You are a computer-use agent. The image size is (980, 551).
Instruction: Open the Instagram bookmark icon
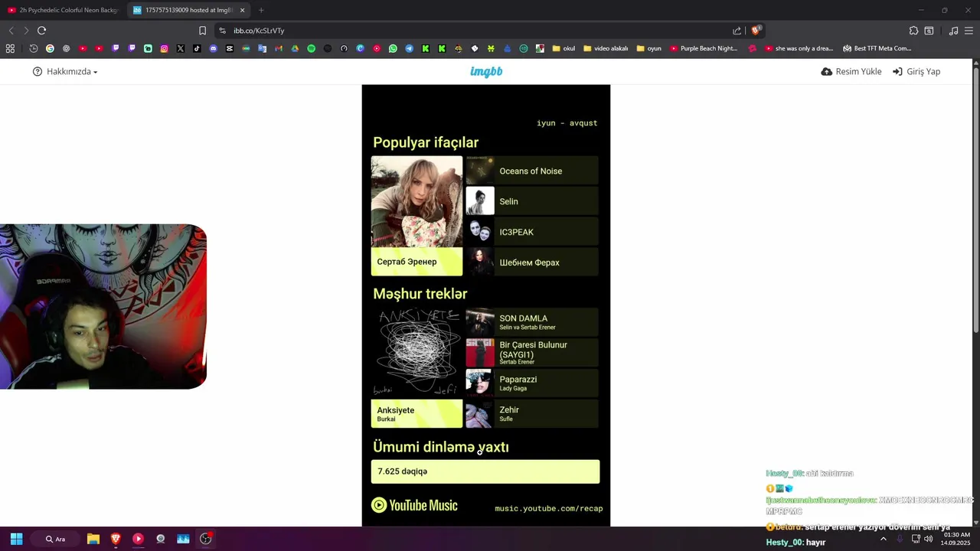click(x=164, y=48)
